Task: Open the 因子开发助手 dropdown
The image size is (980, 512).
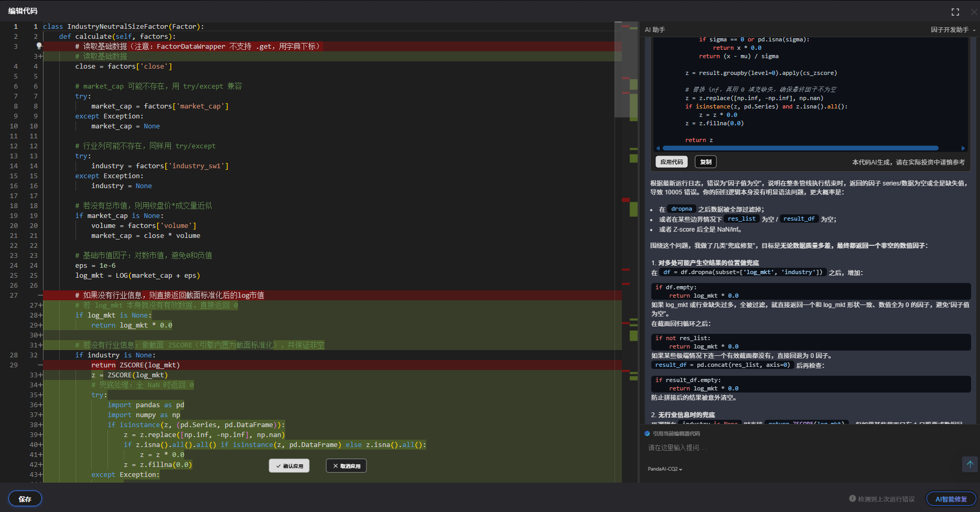Action: point(953,30)
